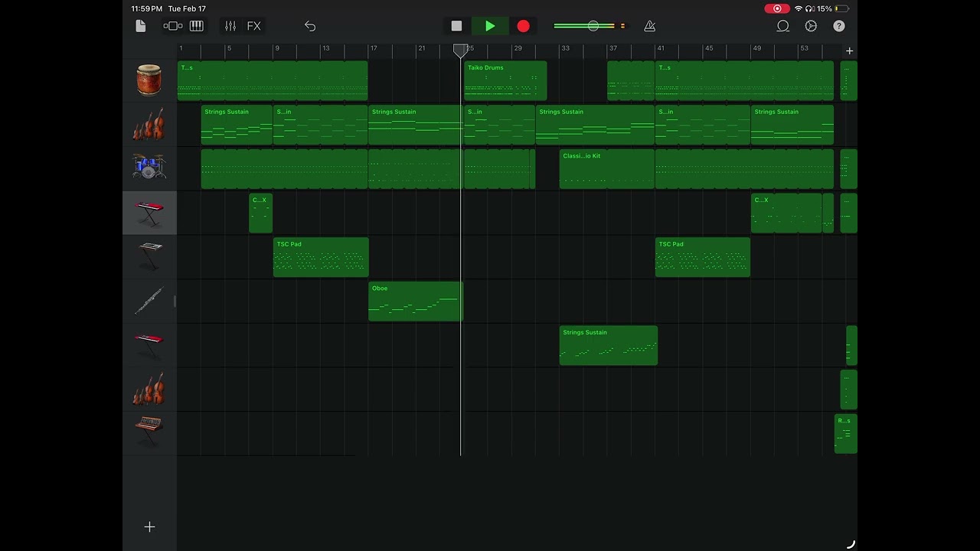Select the oboe track icon
The image size is (980, 551).
(x=149, y=301)
